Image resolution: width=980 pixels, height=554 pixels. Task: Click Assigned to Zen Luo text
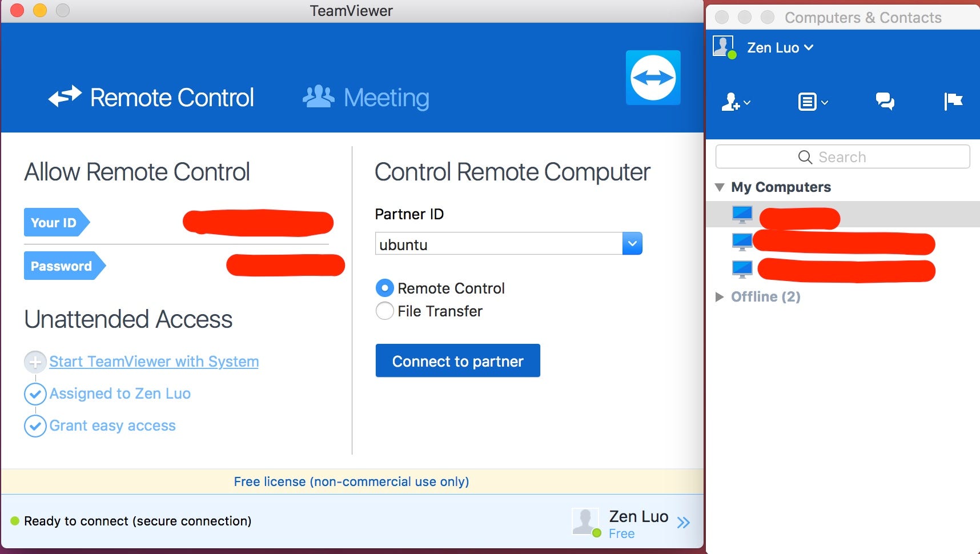tap(120, 394)
